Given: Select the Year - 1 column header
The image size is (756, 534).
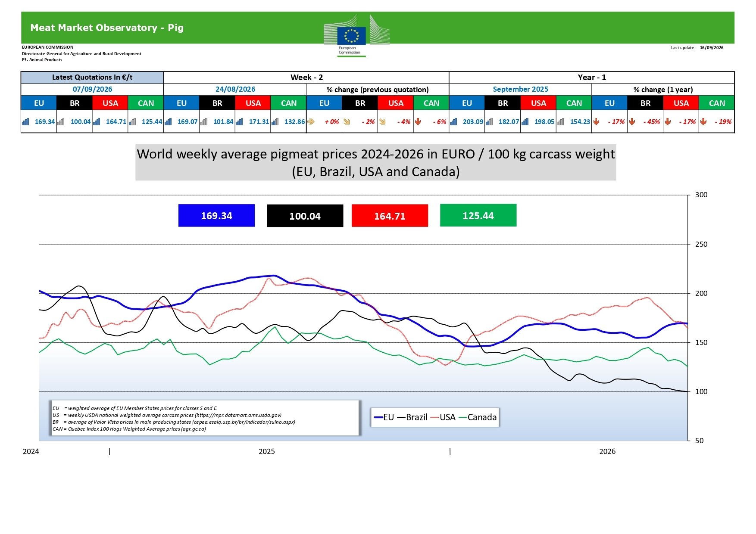Looking at the screenshot, I should pos(592,78).
